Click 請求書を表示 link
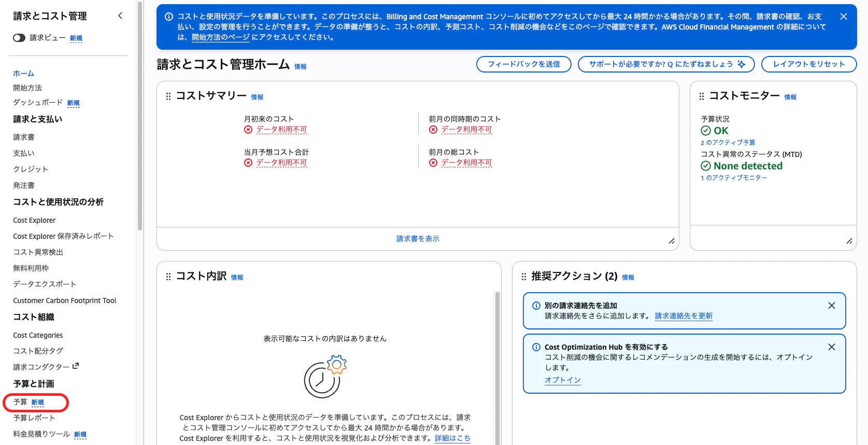Image resolution: width=868 pixels, height=445 pixels. [x=418, y=239]
